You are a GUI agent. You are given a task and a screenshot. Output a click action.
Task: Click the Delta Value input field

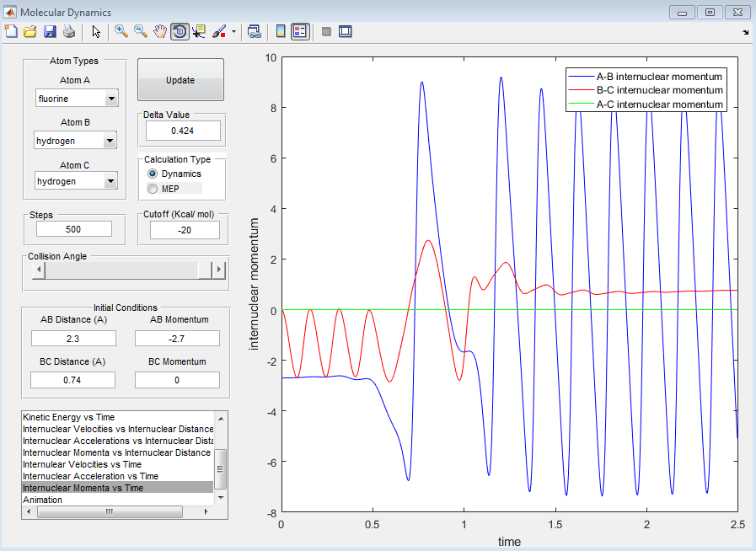point(183,131)
